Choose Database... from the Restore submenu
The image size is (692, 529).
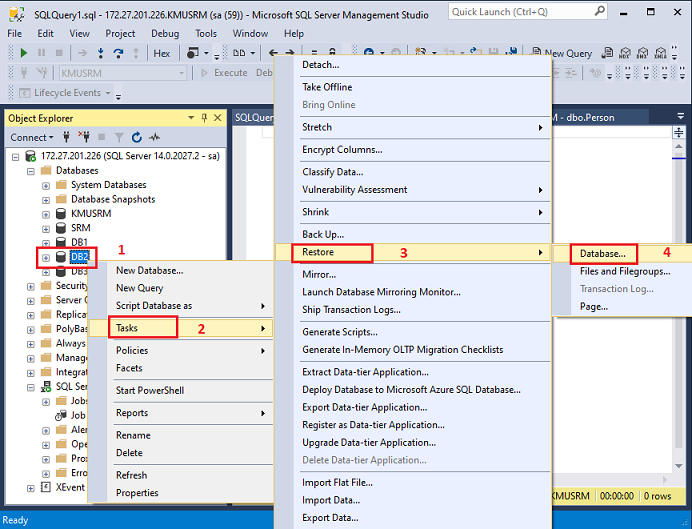pyautogui.click(x=602, y=254)
